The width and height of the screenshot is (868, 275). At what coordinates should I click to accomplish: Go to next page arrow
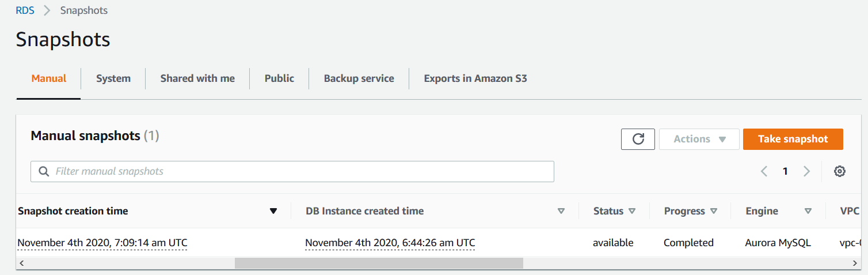coord(806,171)
